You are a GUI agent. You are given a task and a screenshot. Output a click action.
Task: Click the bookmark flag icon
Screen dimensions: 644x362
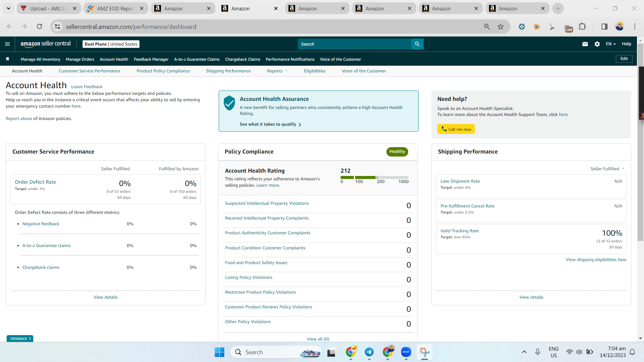pyautogui.click(x=7, y=59)
